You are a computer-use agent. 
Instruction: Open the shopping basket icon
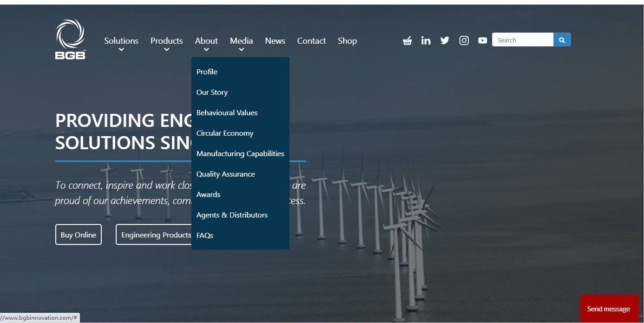[x=407, y=40]
